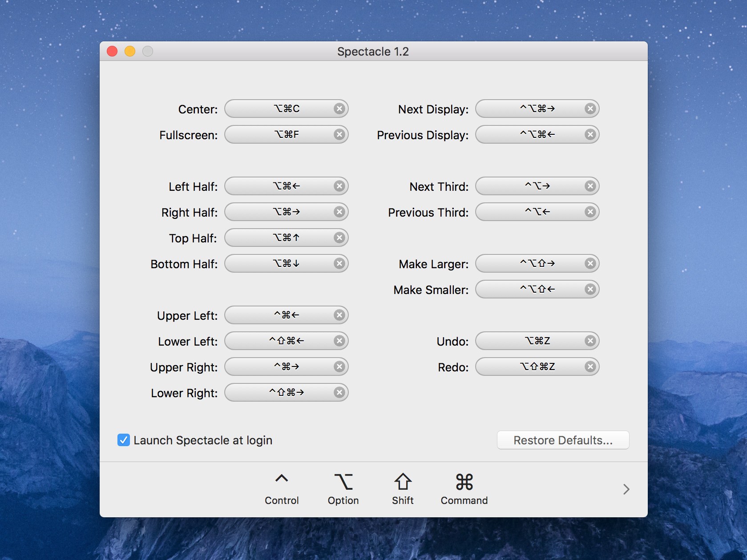Toggle Launch Spectacle at login checkbox
The height and width of the screenshot is (560, 747).
(x=124, y=440)
